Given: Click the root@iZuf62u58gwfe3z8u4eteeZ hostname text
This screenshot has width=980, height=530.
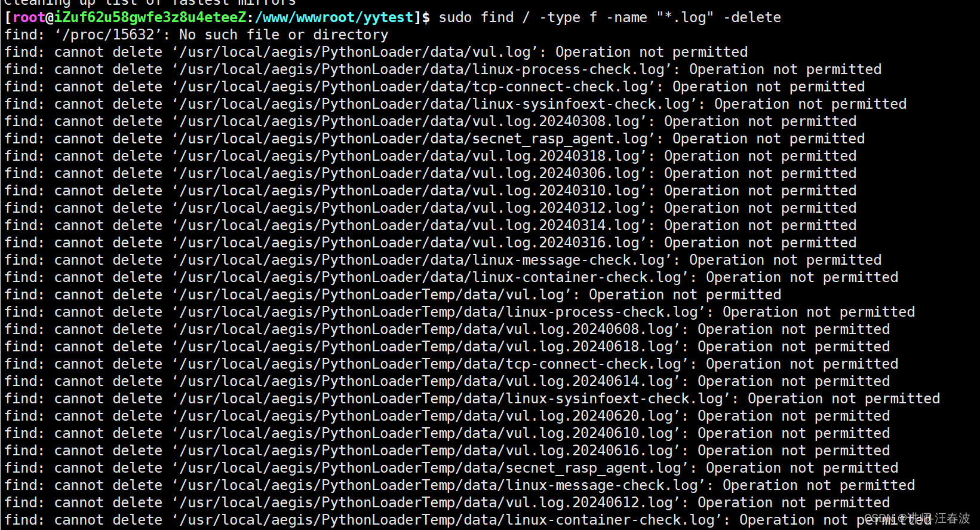Looking at the screenshot, I should point(130,17).
